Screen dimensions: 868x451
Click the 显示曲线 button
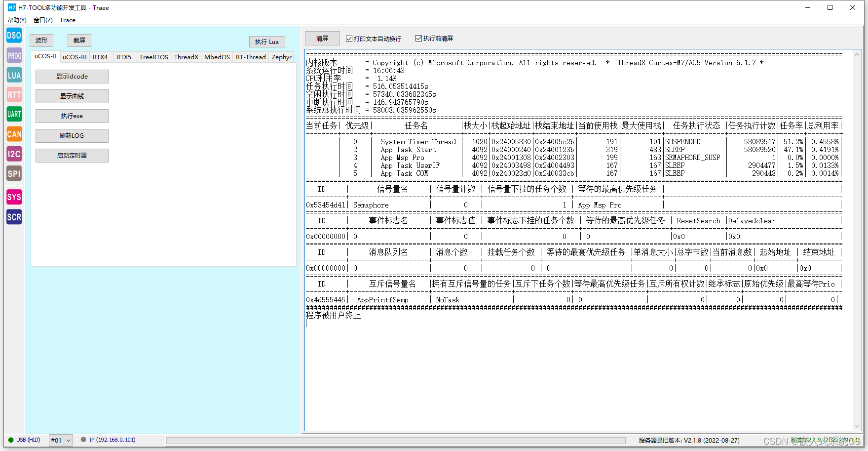(72, 96)
